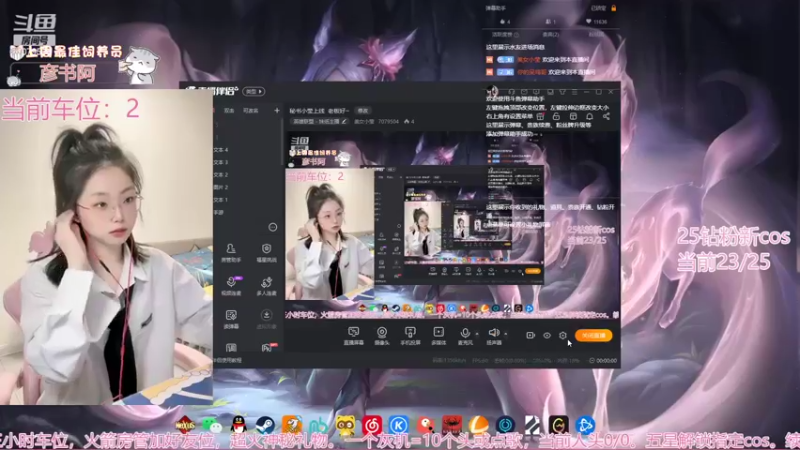Select the 文本 2 source row

247,174
